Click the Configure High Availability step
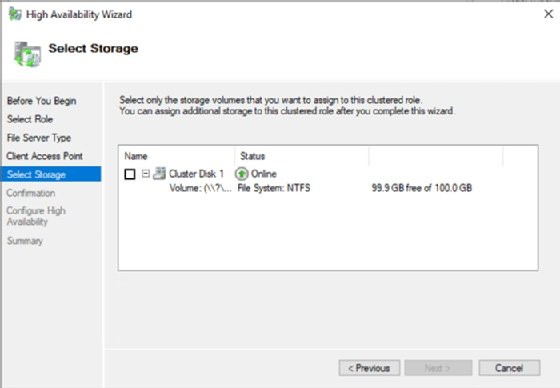The image size is (560, 388). pyautogui.click(x=36, y=216)
